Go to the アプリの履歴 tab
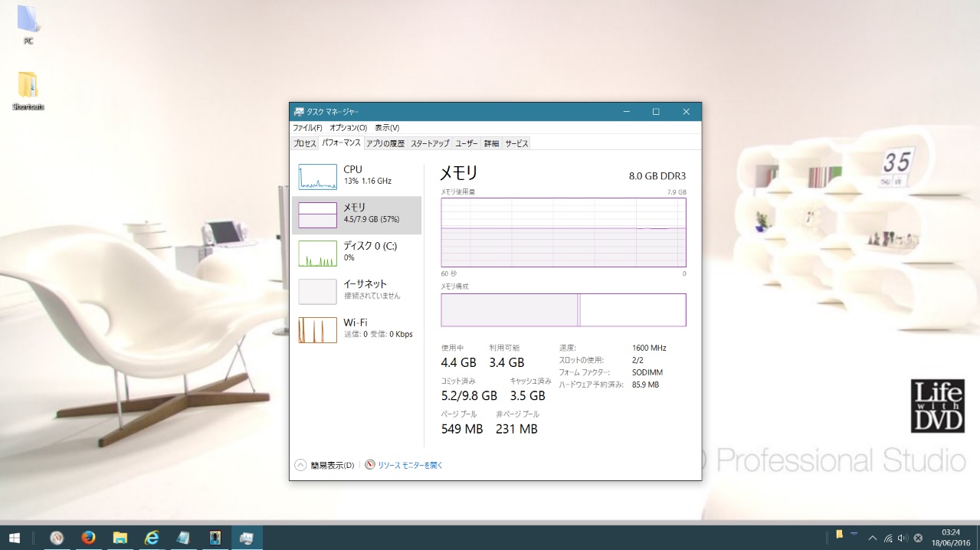This screenshot has height=550, width=980. pyautogui.click(x=385, y=143)
